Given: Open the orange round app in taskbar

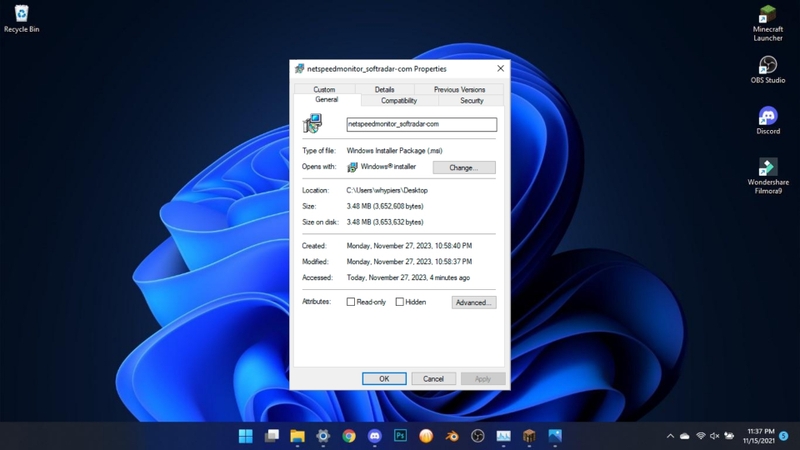Looking at the screenshot, I should (426, 436).
